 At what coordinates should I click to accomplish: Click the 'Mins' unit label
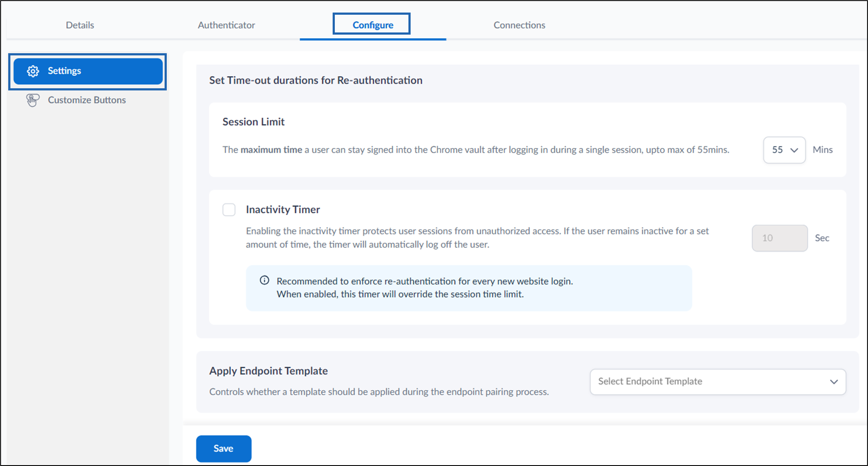click(823, 150)
